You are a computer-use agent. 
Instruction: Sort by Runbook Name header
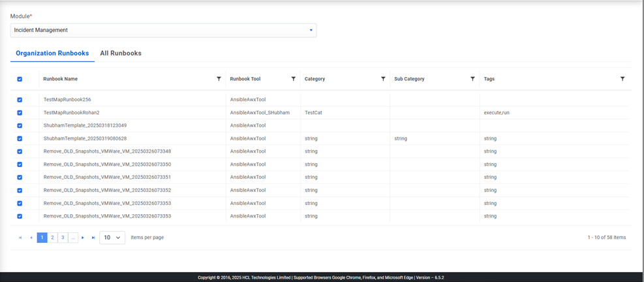(61, 79)
